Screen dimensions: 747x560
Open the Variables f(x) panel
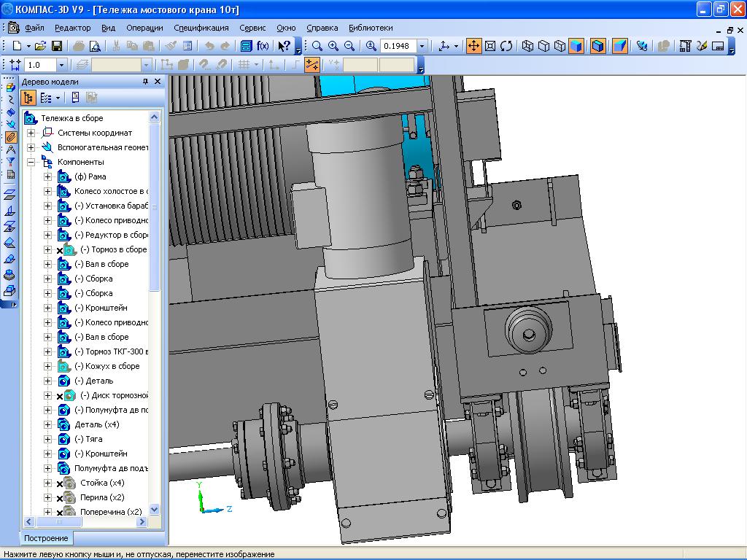point(263,46)
